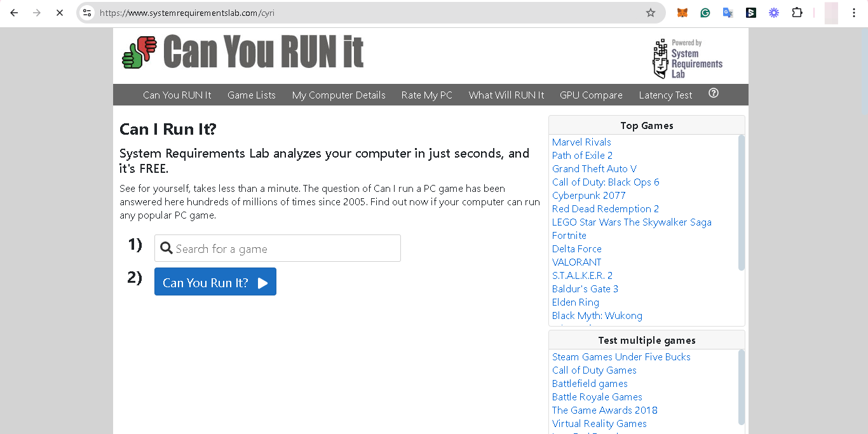Open Delta Force link
The image size is (868, 434).
click(x=577, y=249)
